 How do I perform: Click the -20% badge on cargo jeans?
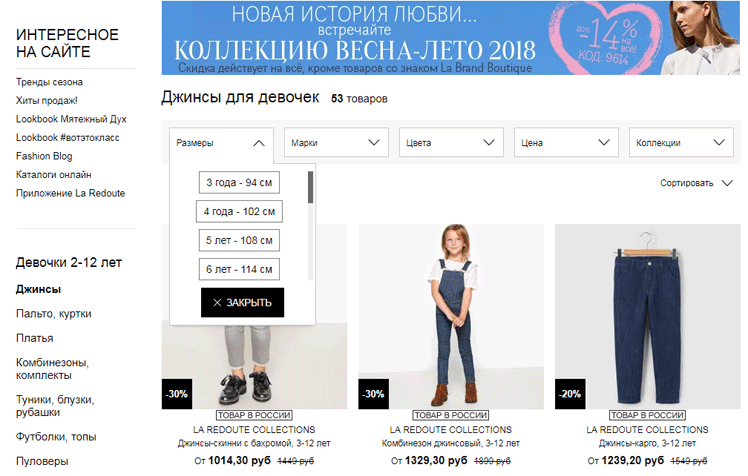pyautogui.click(x=570, y=394)
